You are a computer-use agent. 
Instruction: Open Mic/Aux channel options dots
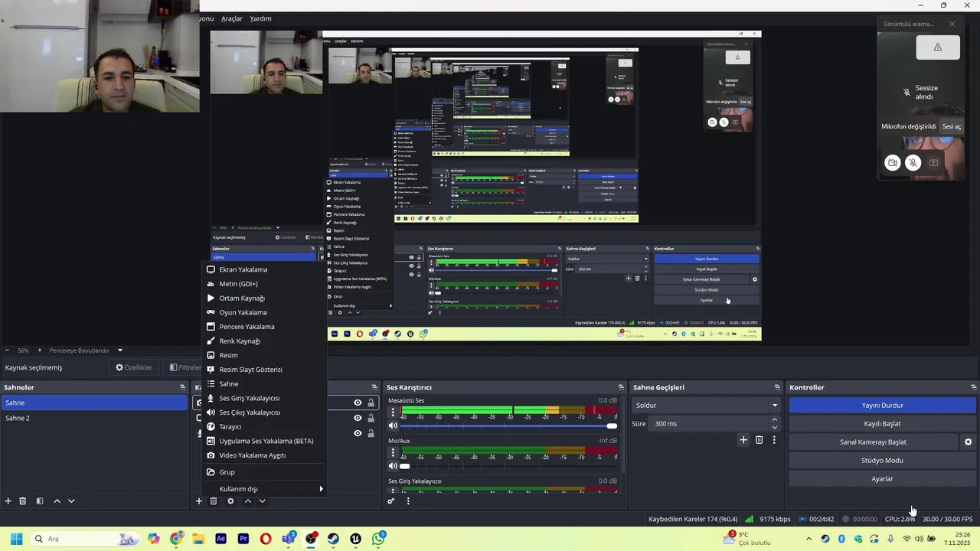[393, 452]
